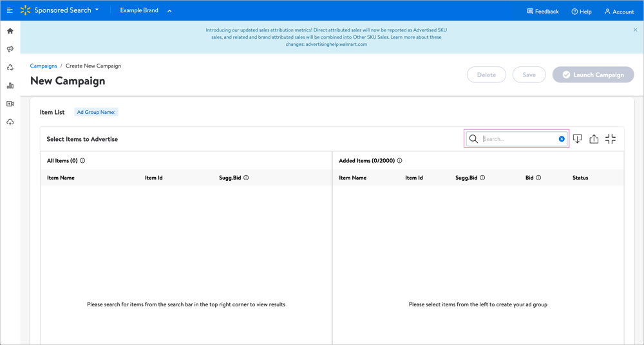Focus the item Search input field
644x345 pixels.
[x=518, y=139]
